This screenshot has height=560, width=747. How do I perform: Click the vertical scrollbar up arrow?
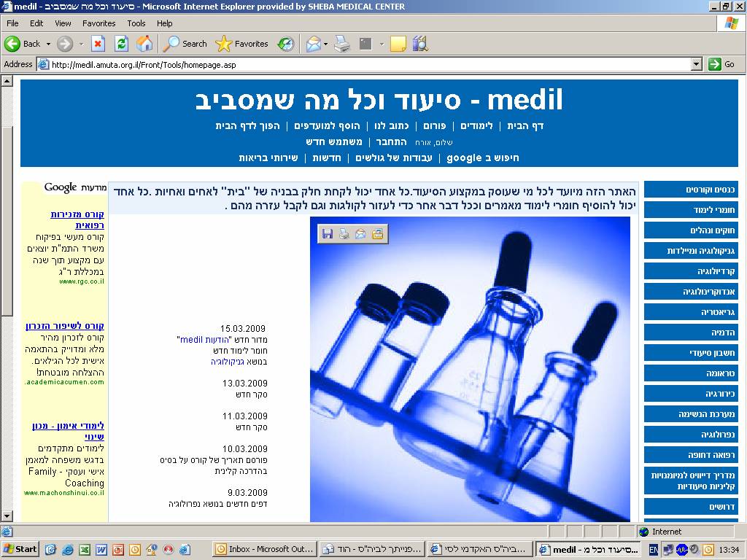(x=7, y=80)
